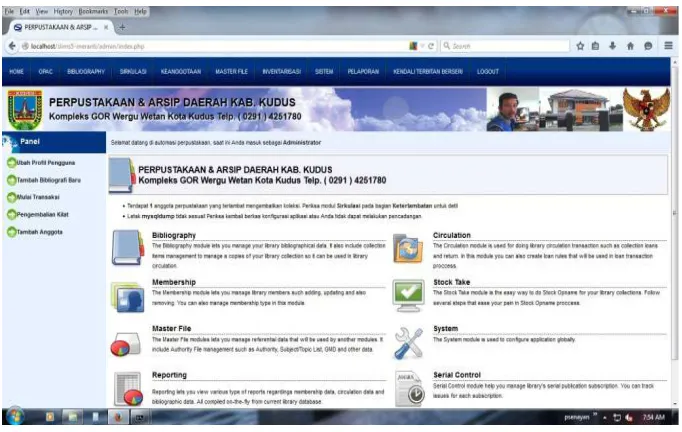This screenshot has width=682, height=432.
Task: Click the Kudus regency crest logo
Action: point(25,110)
